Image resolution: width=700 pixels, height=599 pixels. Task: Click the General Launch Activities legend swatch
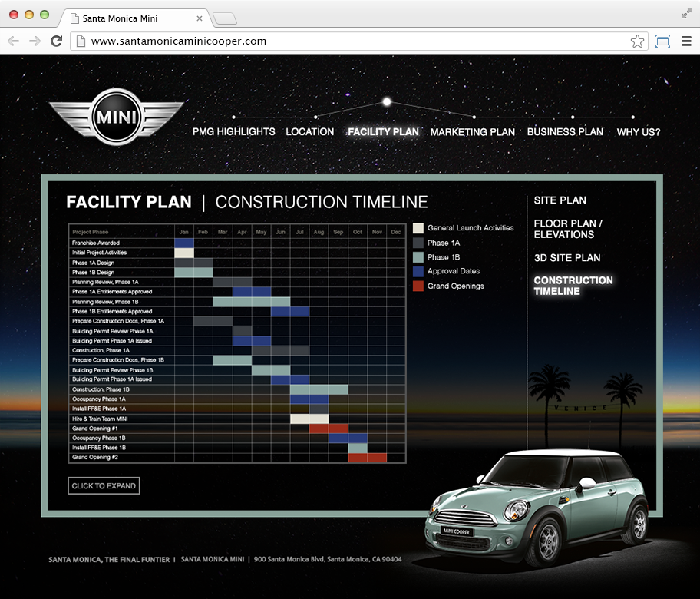418,228
